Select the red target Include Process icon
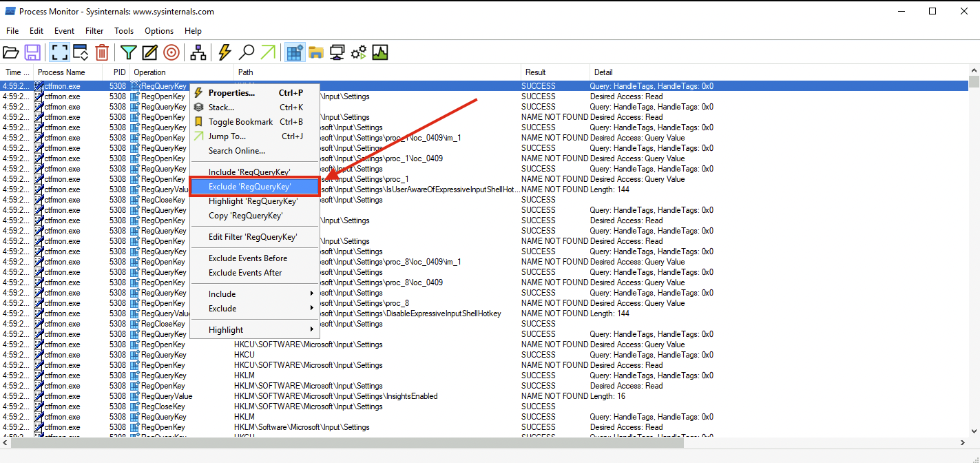 coord(171,52)
